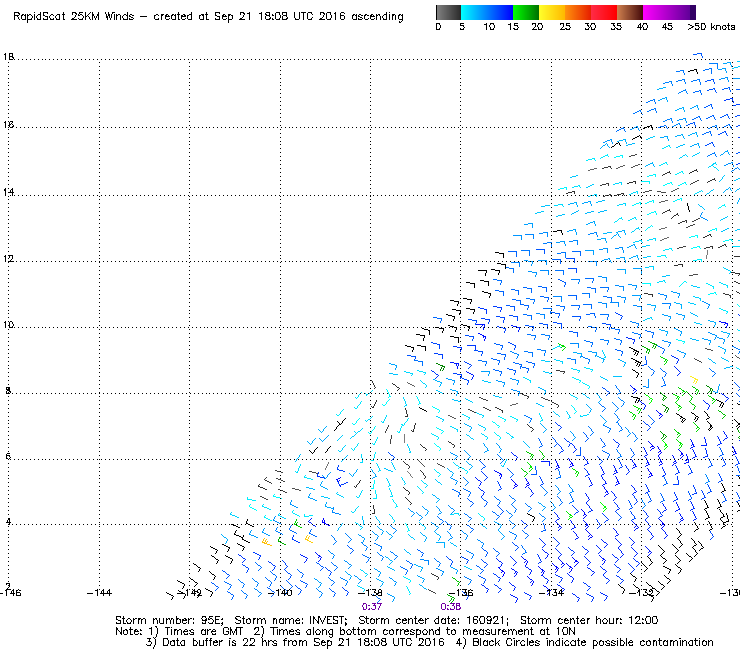Click the '14' latitude axis label
The height and width of the screenshot is (650, 740).
8,192
